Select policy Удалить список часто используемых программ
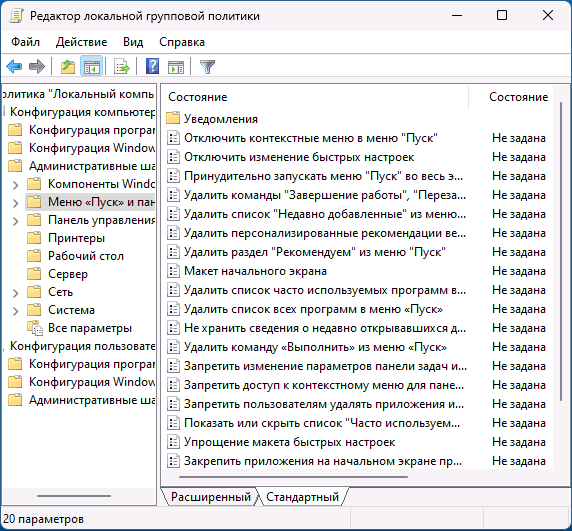The height and width of the screenshot is (531, 572). point(325,290)
